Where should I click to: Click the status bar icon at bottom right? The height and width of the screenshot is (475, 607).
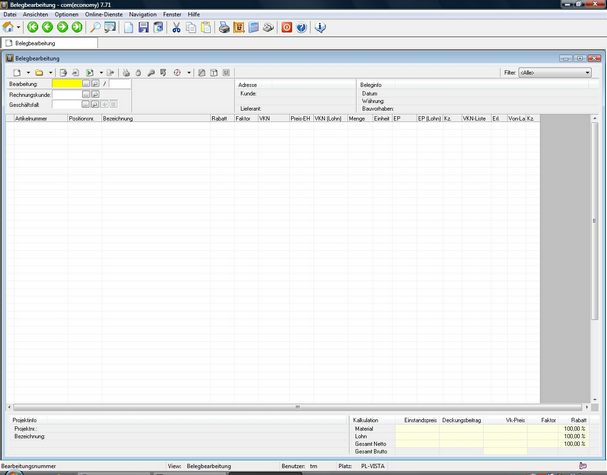coord(583,466)
